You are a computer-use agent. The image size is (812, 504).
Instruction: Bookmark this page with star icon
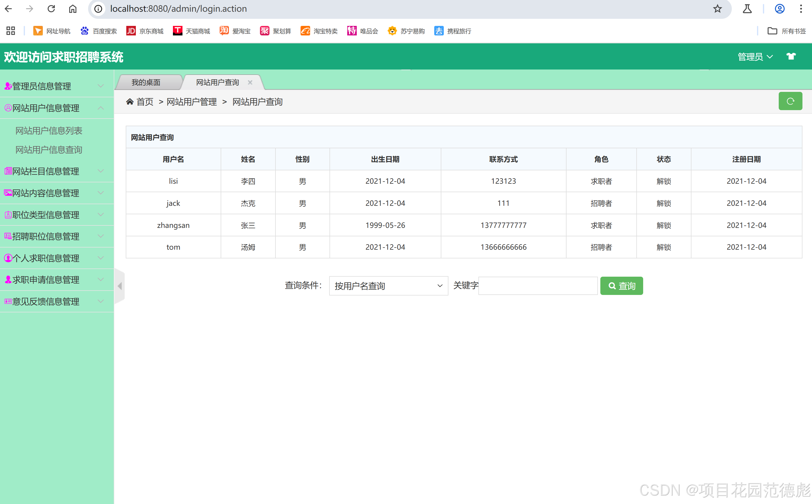(717, 9)
